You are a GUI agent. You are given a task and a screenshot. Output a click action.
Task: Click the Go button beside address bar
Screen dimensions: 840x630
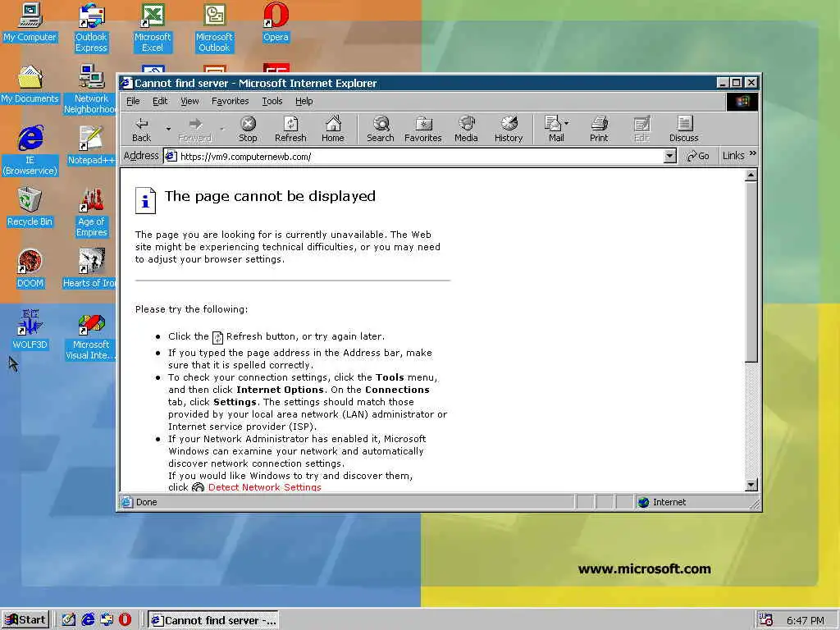697,156
